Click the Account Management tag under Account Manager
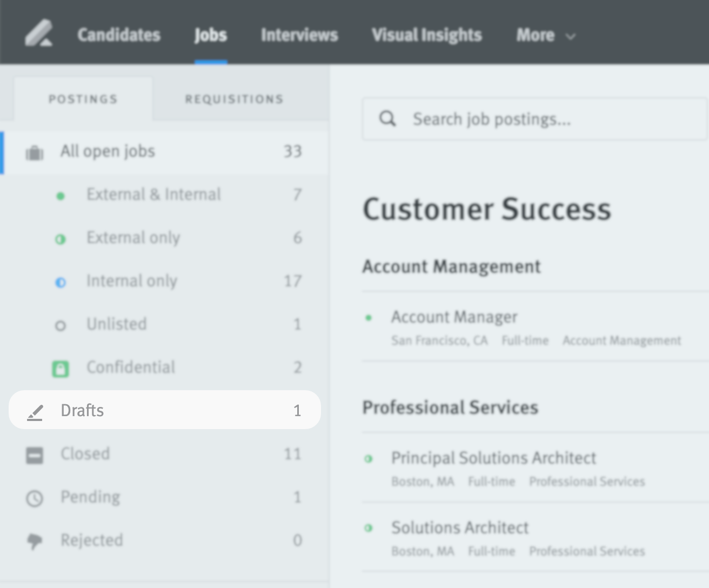The height and width of the screenshot is (588, 709). [x=622, y=340]
